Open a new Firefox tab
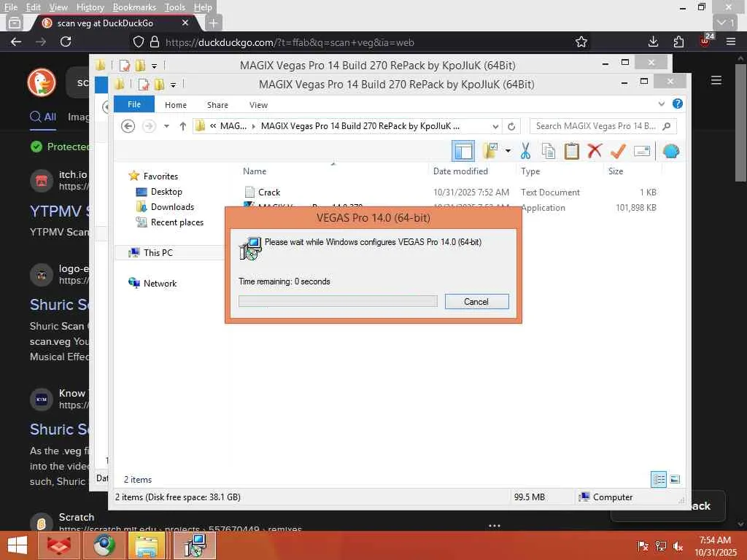The height and width of the screenshot is (560, 747). [214, 23]
